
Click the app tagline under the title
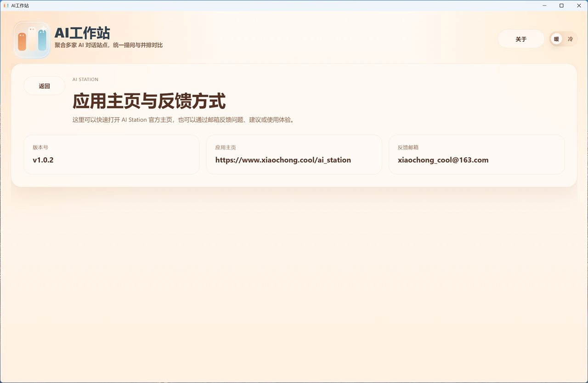pos(109,45)
